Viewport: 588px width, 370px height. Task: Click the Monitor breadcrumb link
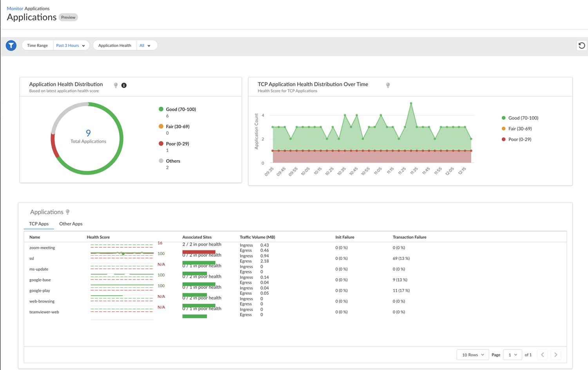pos(15,8)
